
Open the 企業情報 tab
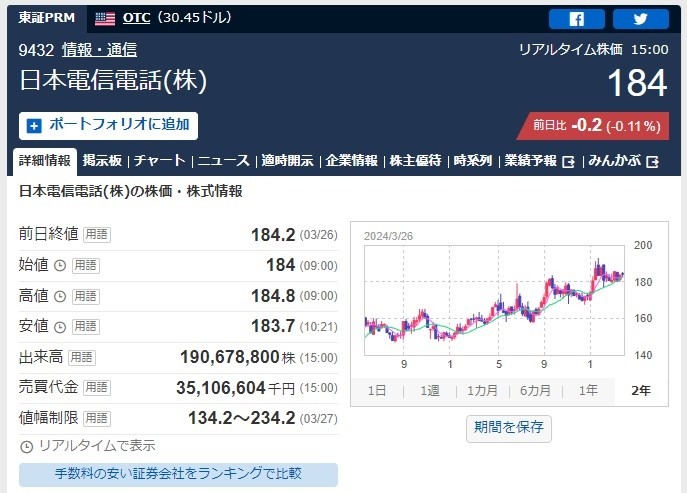tap(351, 161)
